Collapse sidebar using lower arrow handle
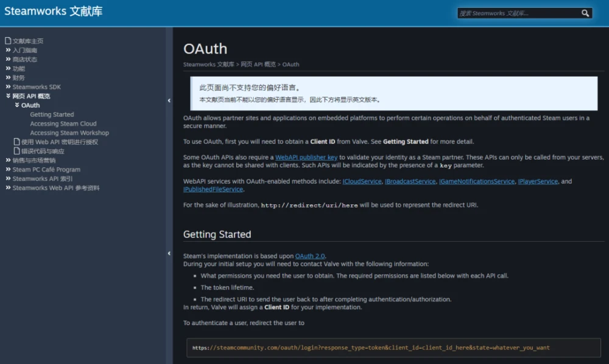The height and width of the screenshot is (364, 609). click(x=169, y=253)
